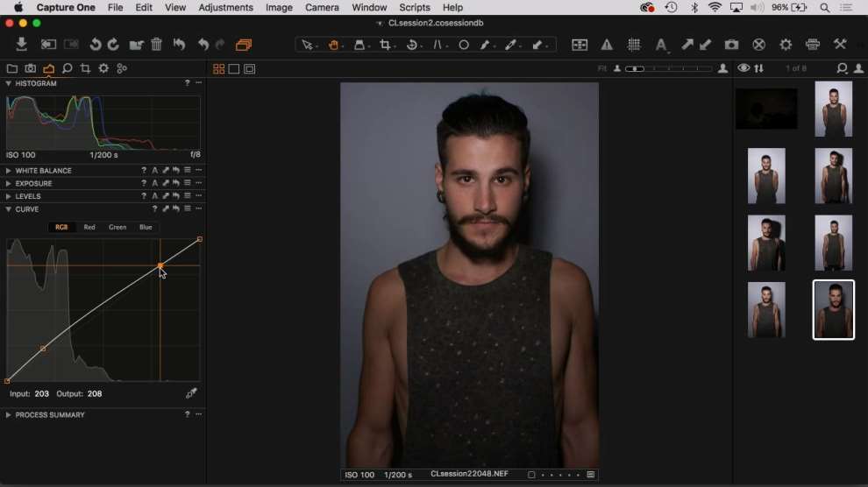Click the wrench customize toolbar icon
This screenshot has height=487, width=868.
click(840, 45)
